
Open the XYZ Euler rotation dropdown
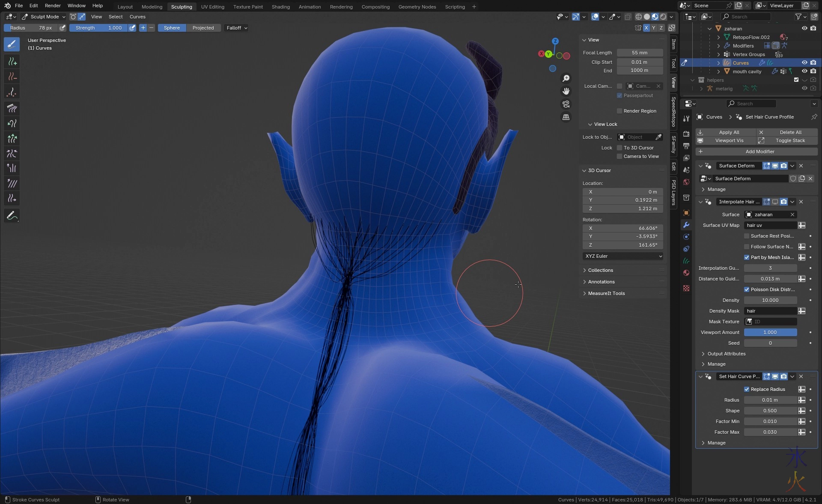click(x=623, y=256)
